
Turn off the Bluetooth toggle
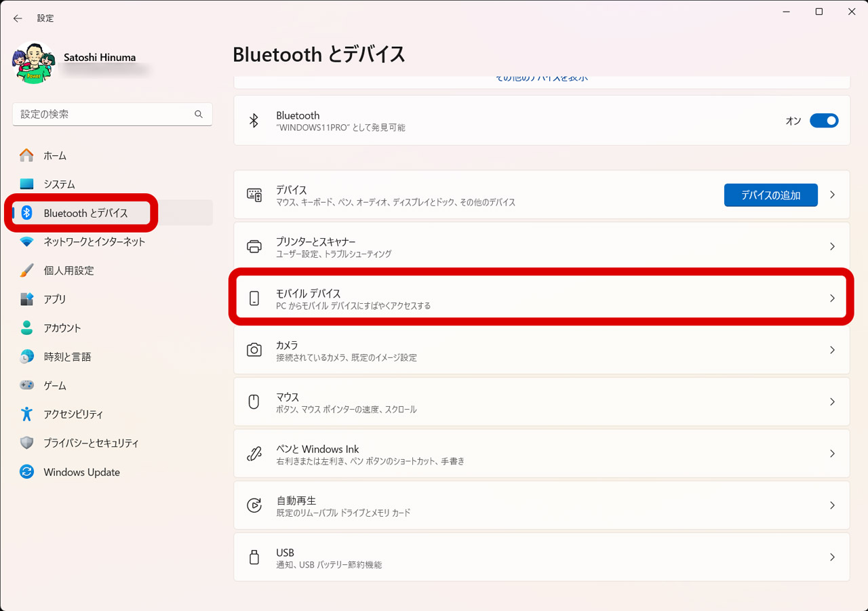click(824, 120)
